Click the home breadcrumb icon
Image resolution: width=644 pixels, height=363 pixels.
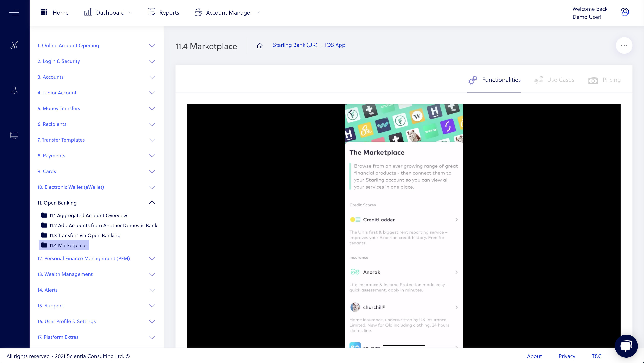(260, 45)
